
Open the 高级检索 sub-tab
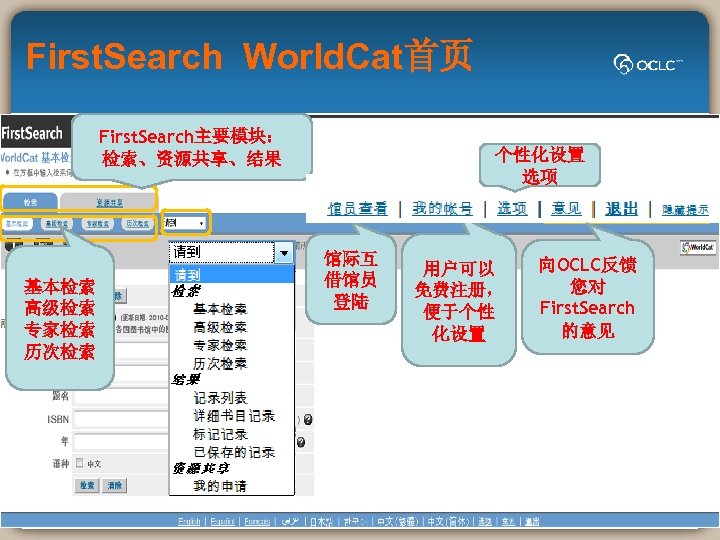click(57, 224)
